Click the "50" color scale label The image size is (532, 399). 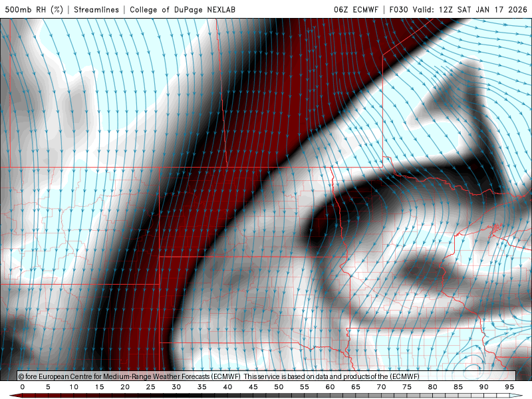click(279, 387)
